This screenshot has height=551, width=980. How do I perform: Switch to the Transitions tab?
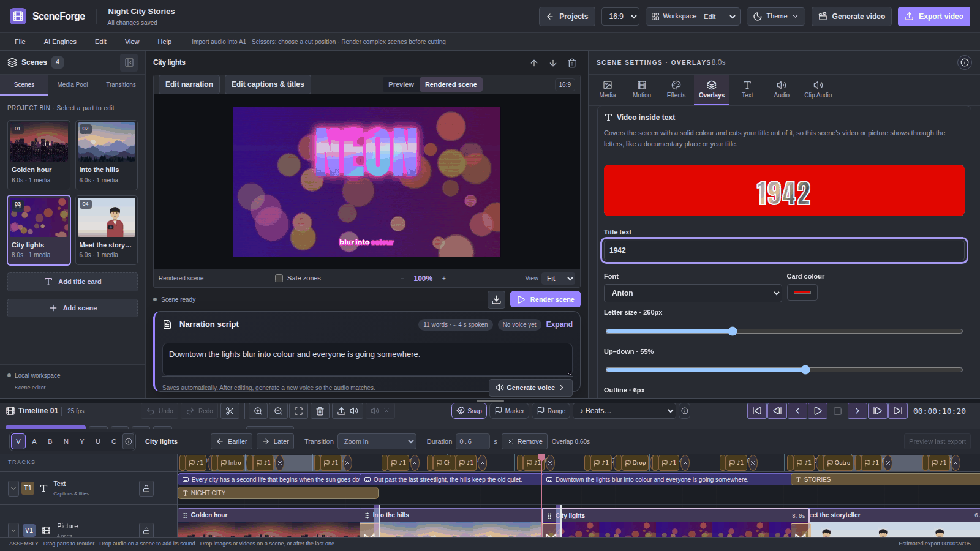(x=121, y=84)
